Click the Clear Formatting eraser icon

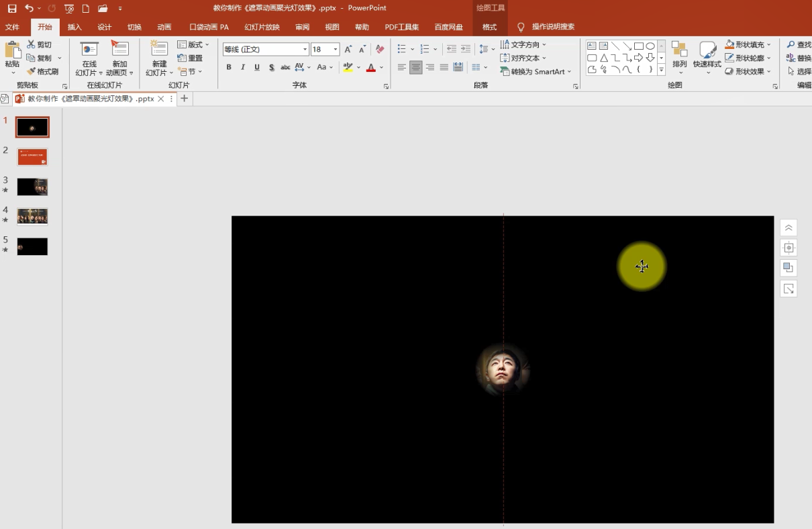(380, 49)
